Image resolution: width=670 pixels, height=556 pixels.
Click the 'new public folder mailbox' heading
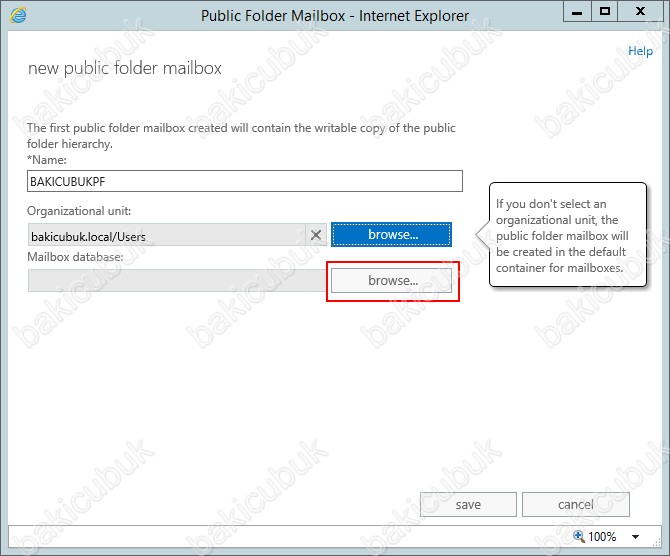[x=125, y=68]
